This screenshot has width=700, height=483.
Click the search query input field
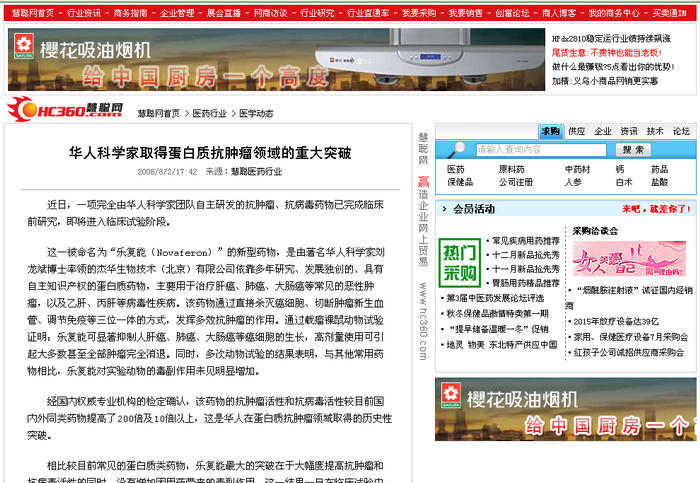pyautogui.click(x=540, y=150)
